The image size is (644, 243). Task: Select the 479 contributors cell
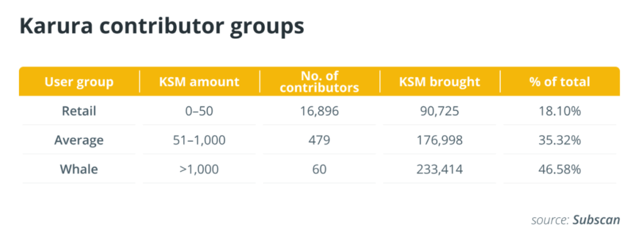(319, 140)
